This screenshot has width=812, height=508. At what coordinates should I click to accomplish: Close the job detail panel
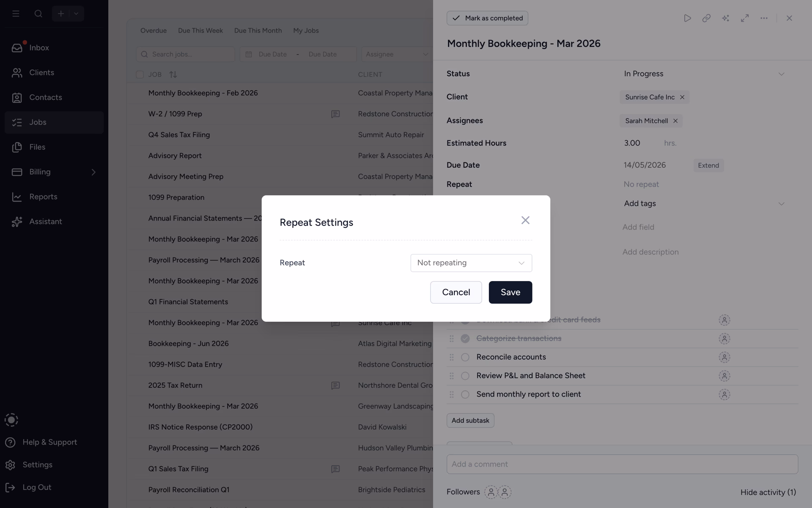tap(789, 18)
